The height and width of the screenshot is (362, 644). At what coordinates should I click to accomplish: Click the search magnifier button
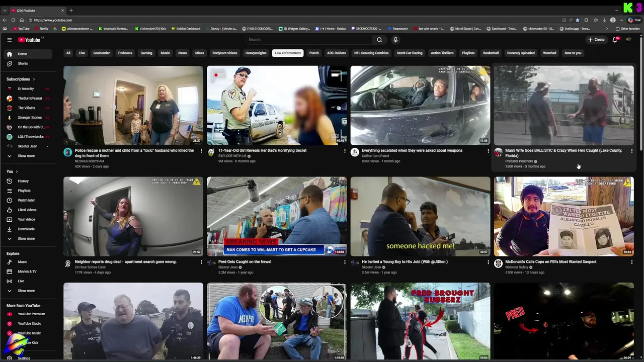pyautogui.click(x=379, y=40)
